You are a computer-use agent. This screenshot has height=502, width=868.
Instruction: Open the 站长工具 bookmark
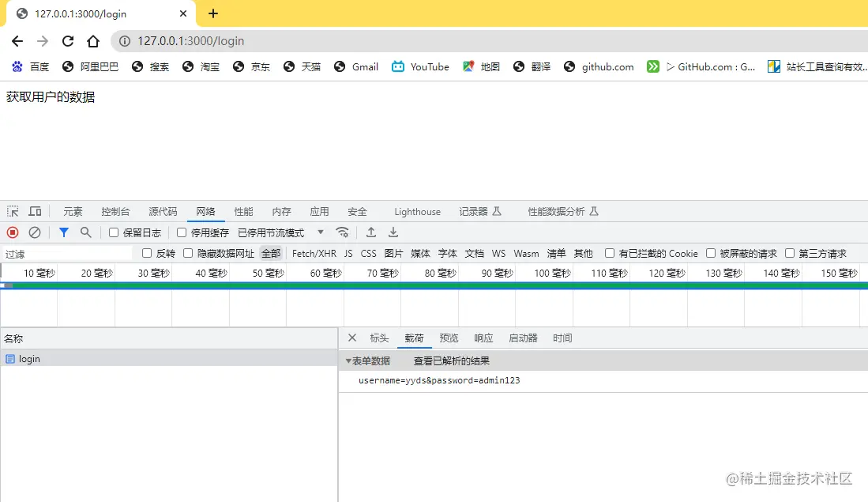pyautogui.click(x=817, y=67)
